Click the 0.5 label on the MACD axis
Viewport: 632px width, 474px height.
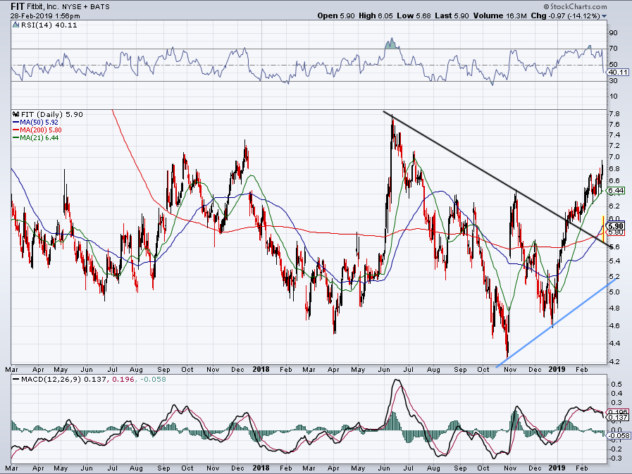click(615, 384)
